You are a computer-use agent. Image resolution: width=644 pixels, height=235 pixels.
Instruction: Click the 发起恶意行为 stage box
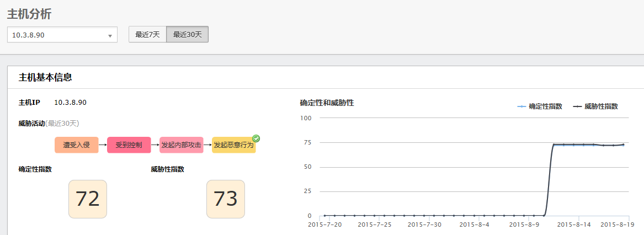point(233,145)
